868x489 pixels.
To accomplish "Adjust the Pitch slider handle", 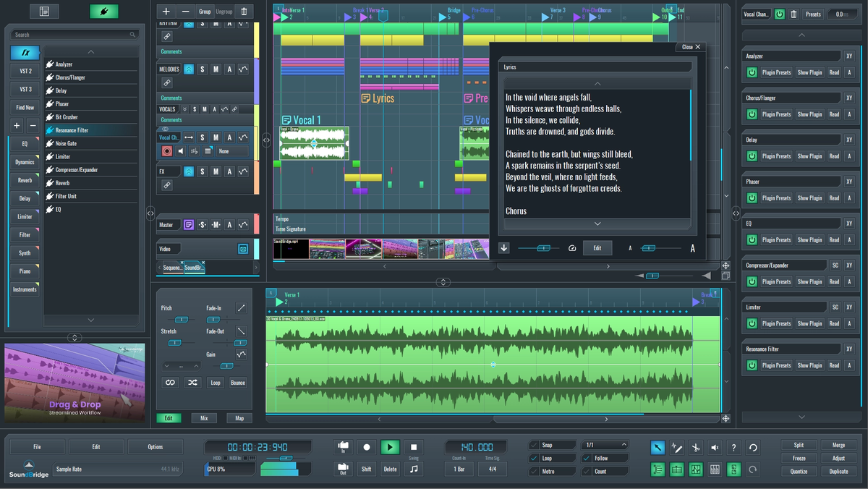I will coord(182,319).
